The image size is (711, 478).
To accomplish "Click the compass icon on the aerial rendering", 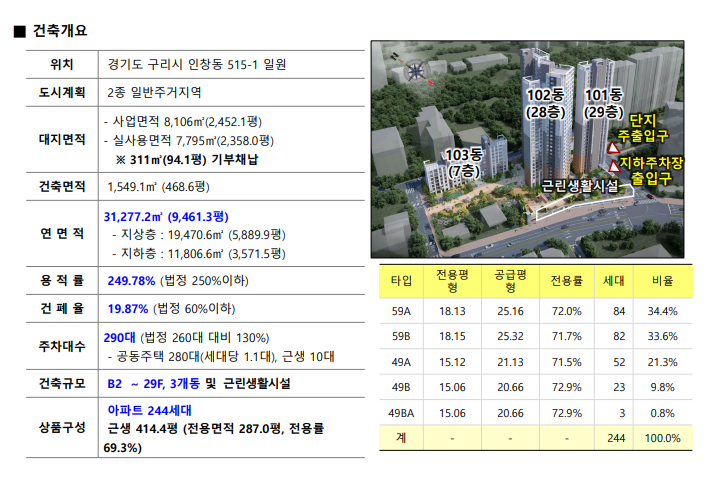I will (x=416, y=70).
